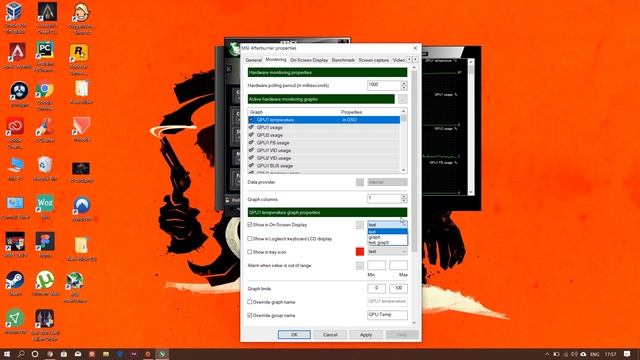
Task: Click the Graph limits maximum field
Action: [x=398, y=289]
